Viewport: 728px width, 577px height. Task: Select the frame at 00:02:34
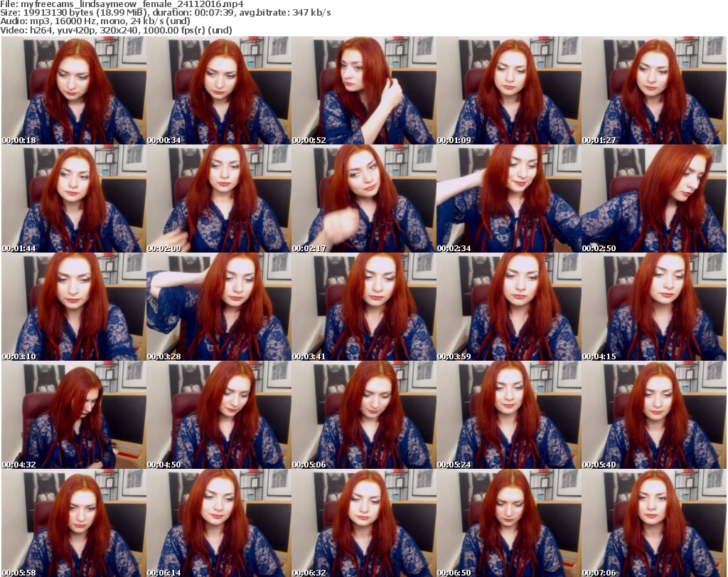(508, 198)
